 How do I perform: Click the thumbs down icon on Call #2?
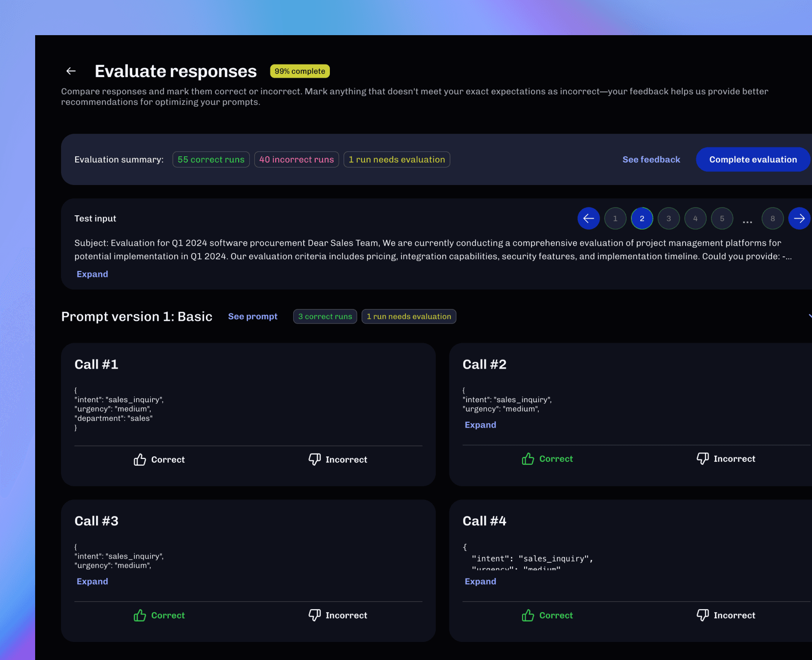point(703,458)
